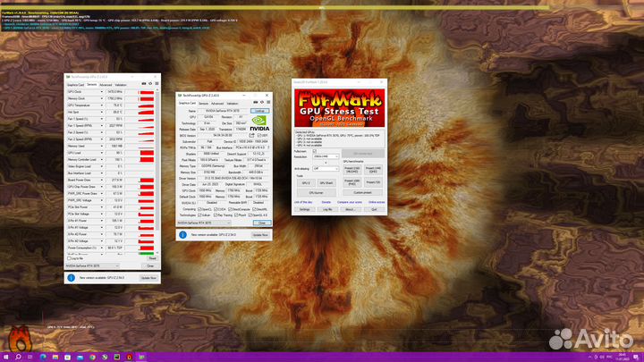Image resolution: width=644 pixels, height=362 pixels.
Task: Click Update Now in Graphics Card window banner
Action: (x=260, y=235)
